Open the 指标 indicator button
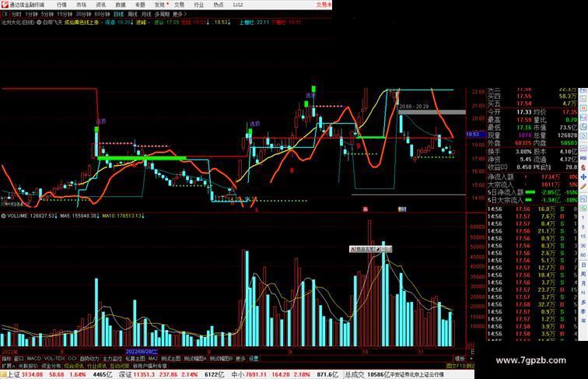This screenshot has height=379, width=588. [x=6, y=359]
